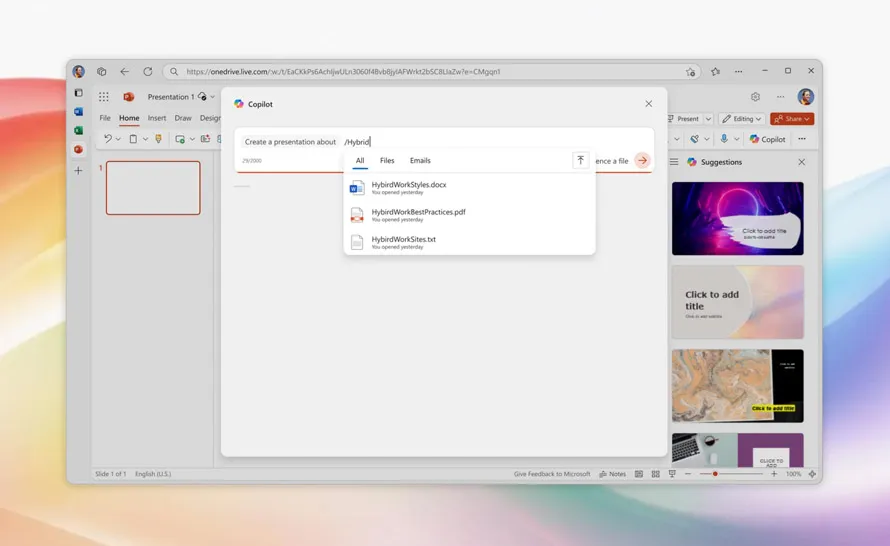Zoom in with the plus button

[774, 474]
